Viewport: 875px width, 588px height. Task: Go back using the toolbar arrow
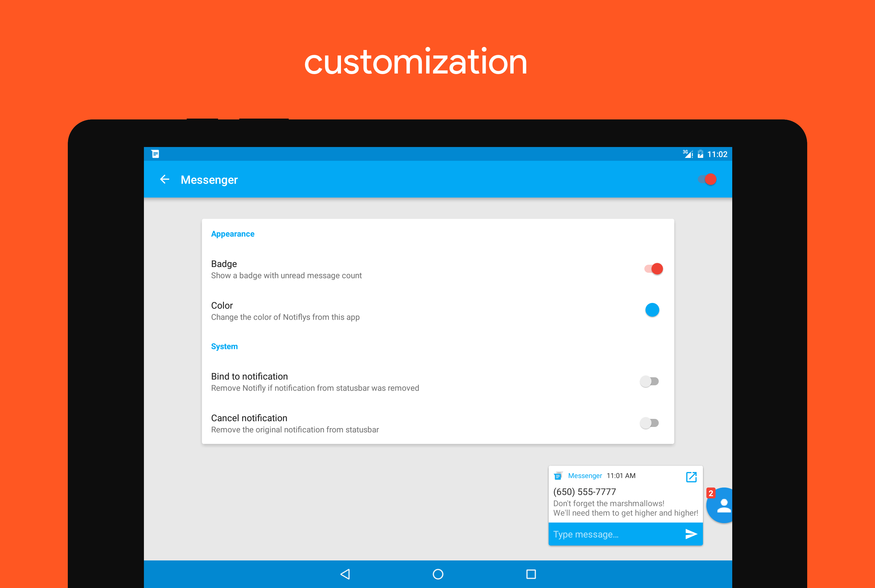[164, 180]
